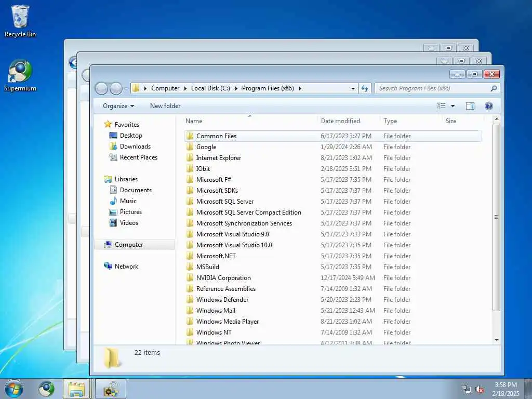This screenshot has height=399, width=532.
Task: Go to Computer in the address breadcrumb
Action: 165,88
